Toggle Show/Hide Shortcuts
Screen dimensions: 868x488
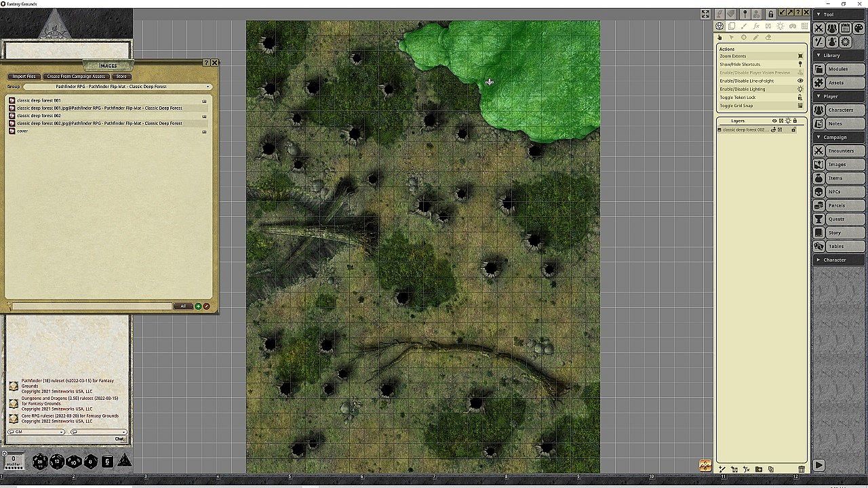coord(761,64)
